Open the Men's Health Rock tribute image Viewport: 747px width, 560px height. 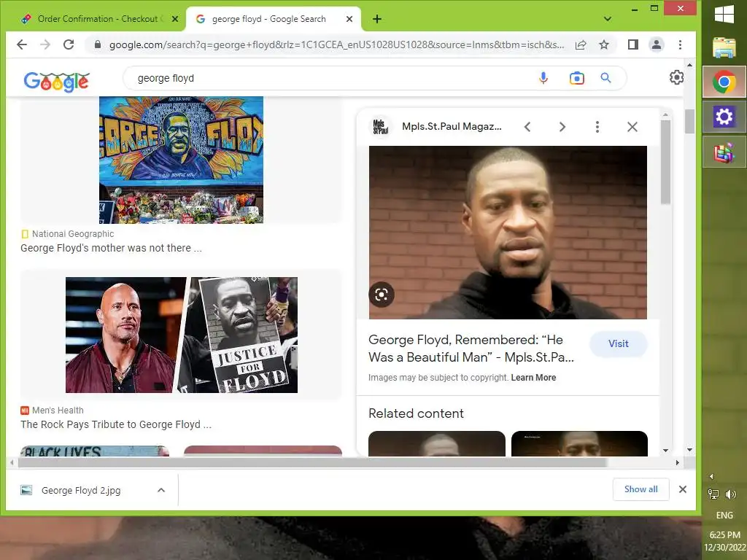pos(182,335)
